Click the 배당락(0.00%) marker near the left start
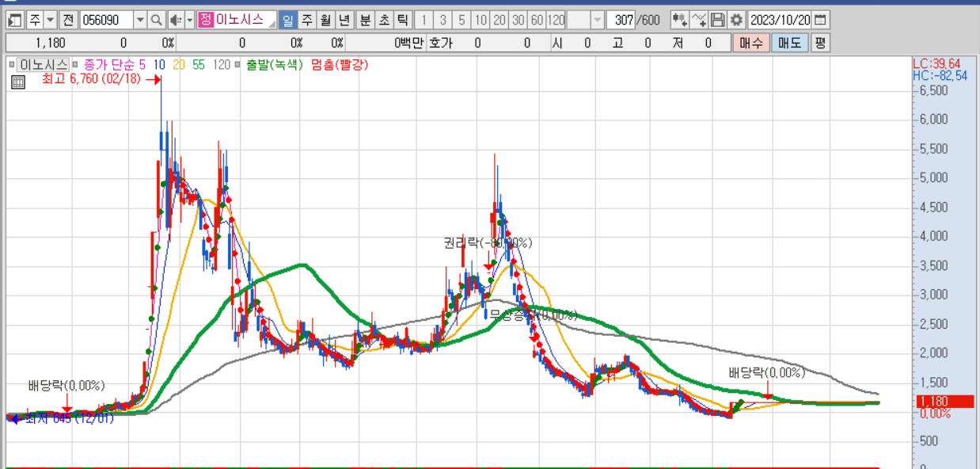 pyautogui.click(x=66, y=386)
